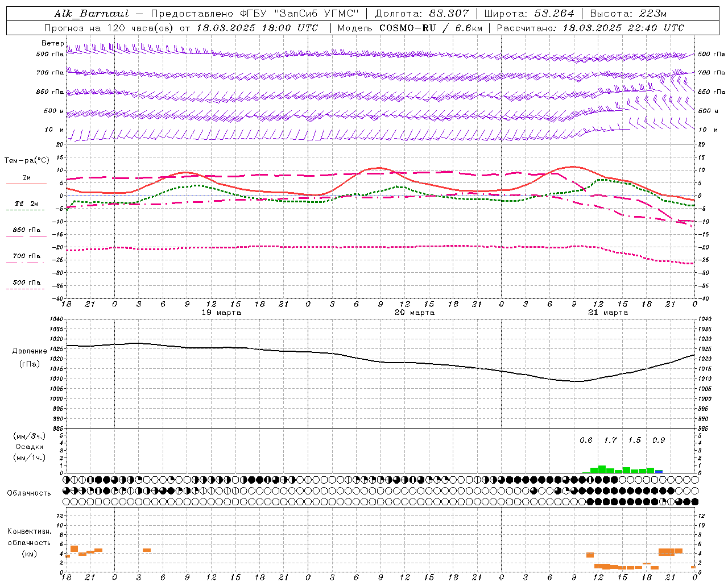Viewport: 728px width, 582px height.
Task: Click the station name Alk_Barnaul in header
Action: tap(92, 14)
